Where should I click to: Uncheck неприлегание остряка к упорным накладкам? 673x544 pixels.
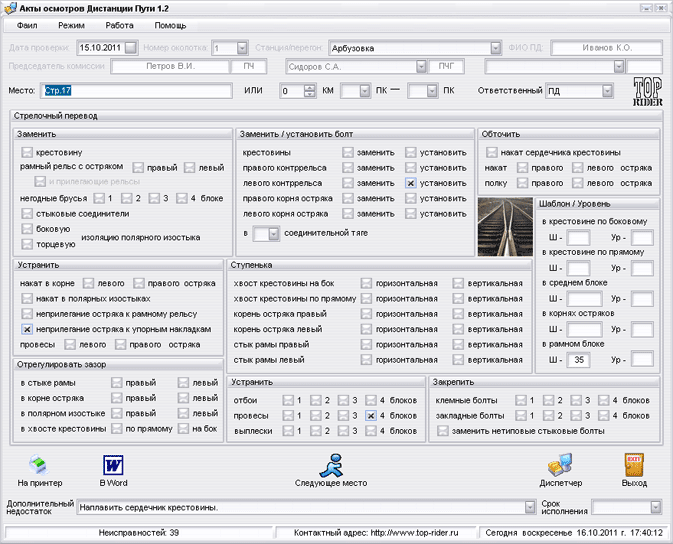tap(27, 329)
